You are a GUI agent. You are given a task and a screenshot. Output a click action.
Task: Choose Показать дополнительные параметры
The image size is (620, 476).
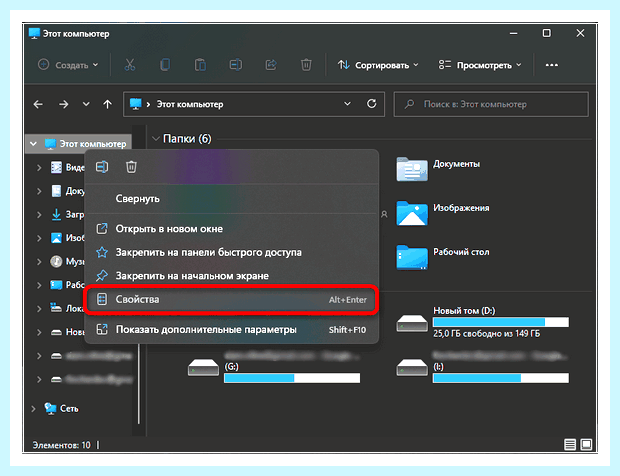231,329
